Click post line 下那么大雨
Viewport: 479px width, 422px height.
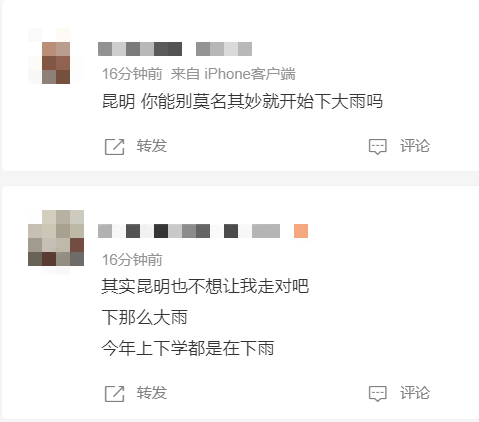click(x=145, y=317)
